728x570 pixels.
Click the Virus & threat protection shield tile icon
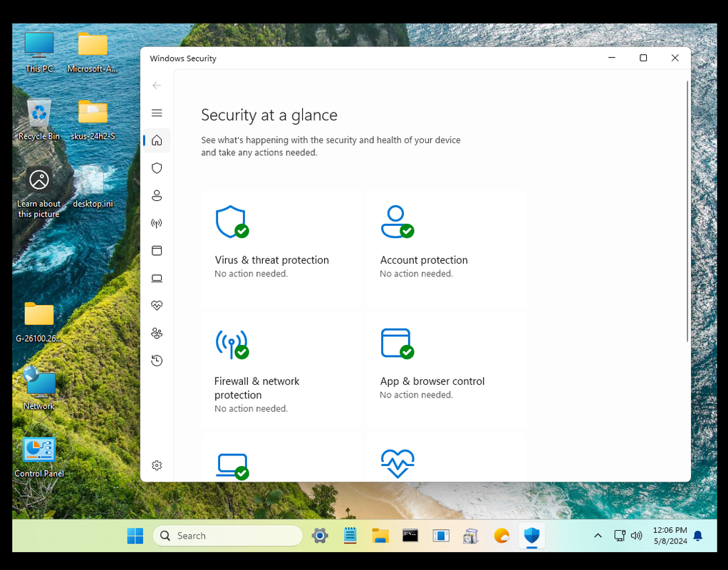pos(232,222)
